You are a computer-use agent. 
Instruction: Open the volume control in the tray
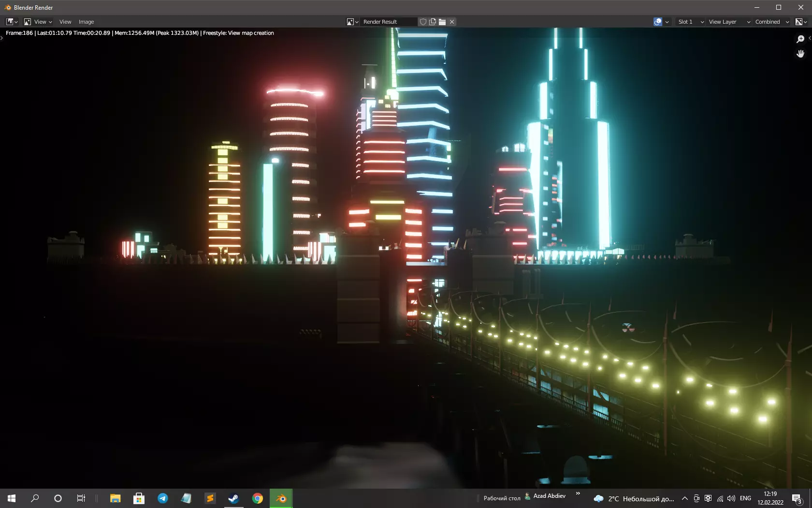(731, 498)
